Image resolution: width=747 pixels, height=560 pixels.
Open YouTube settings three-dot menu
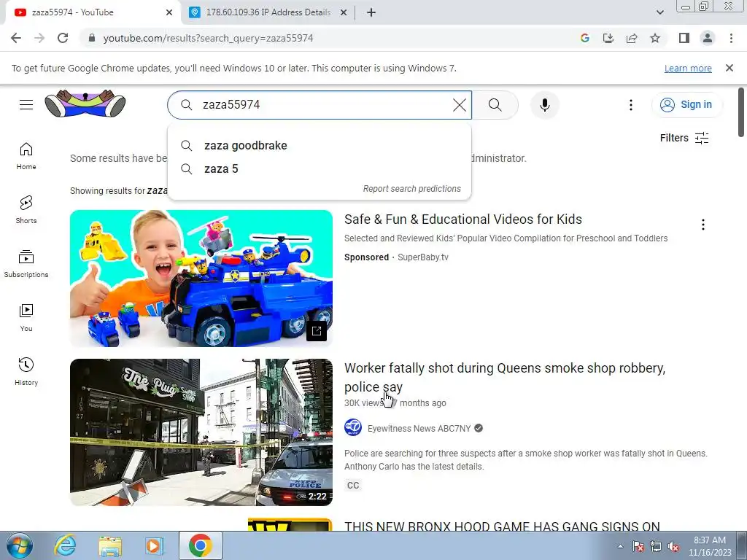[x=631, y=105]
